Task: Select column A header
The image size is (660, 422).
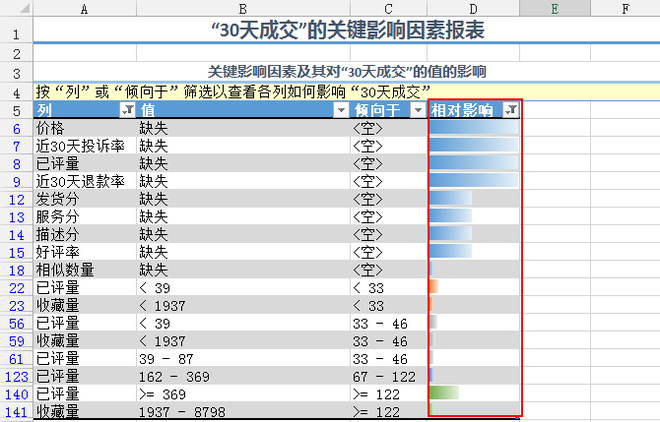Action: (x=85, y=8)
